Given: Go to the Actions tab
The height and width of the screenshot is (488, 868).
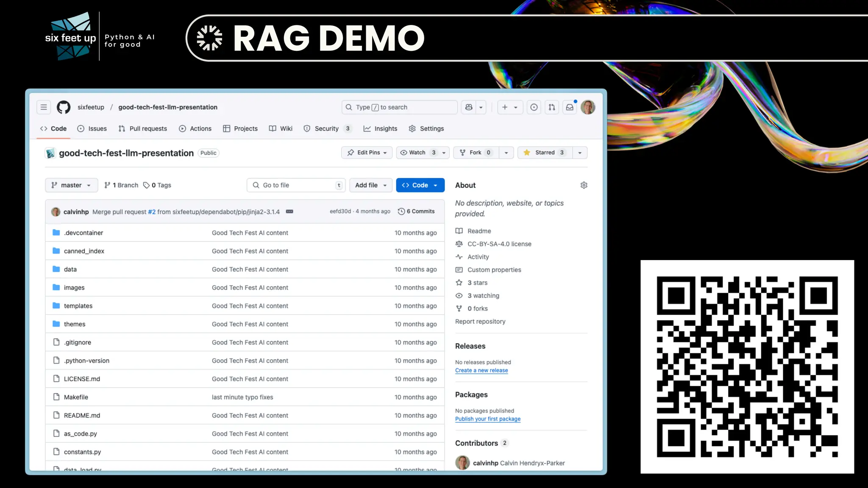Looking at the screenshot, I should (x=195, y=128).
